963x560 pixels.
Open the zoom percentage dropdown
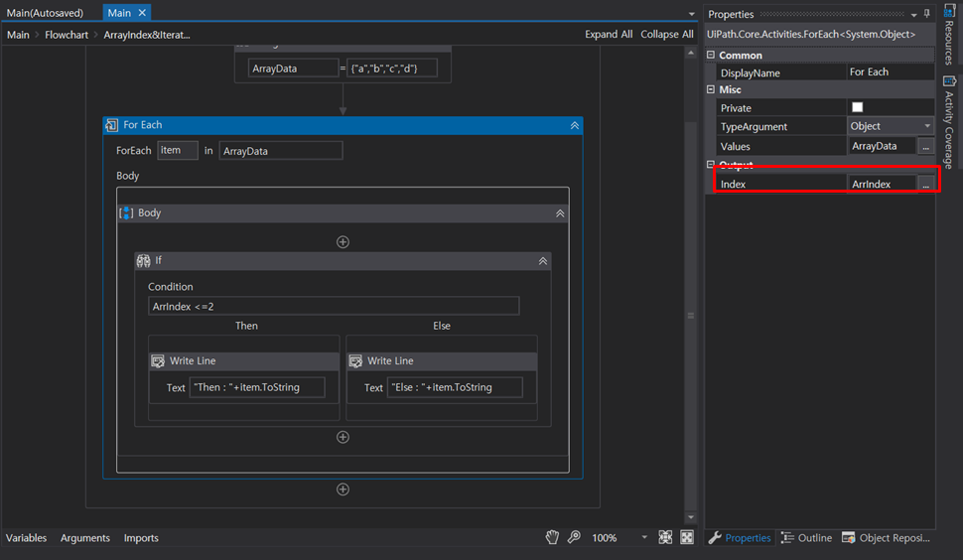[644, 537]
